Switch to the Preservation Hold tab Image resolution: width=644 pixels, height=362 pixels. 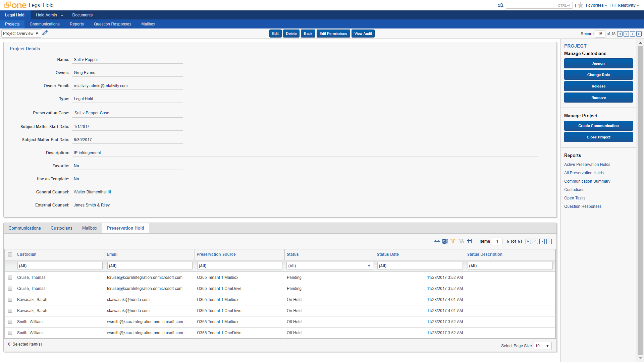tap(125, 228)
